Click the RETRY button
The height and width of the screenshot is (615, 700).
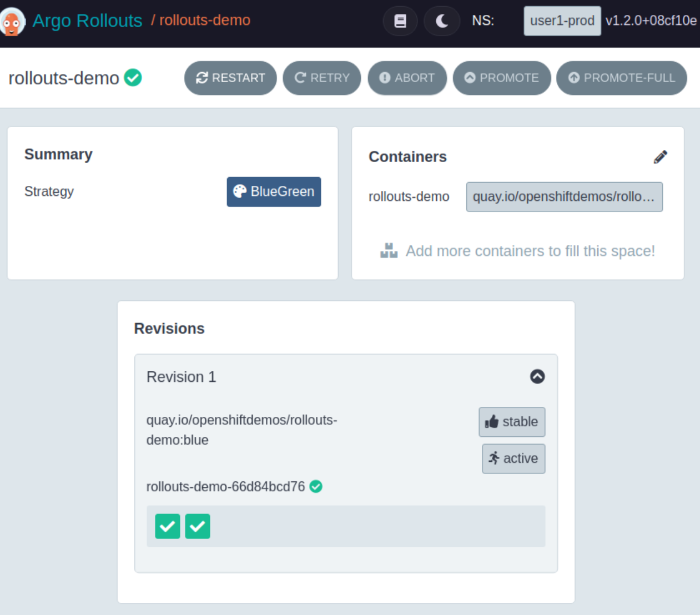point(322,78)
